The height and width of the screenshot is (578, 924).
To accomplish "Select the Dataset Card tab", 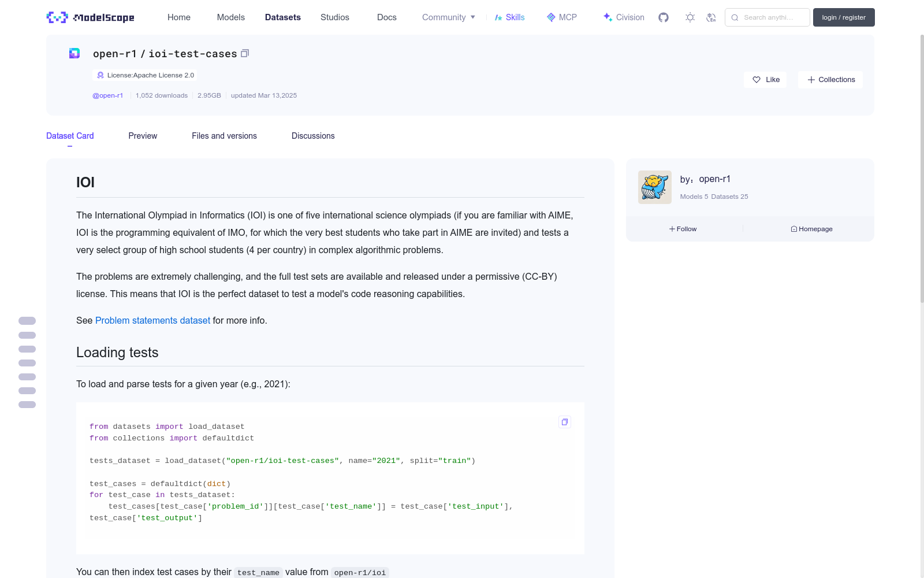I will (x=70, y=136).
